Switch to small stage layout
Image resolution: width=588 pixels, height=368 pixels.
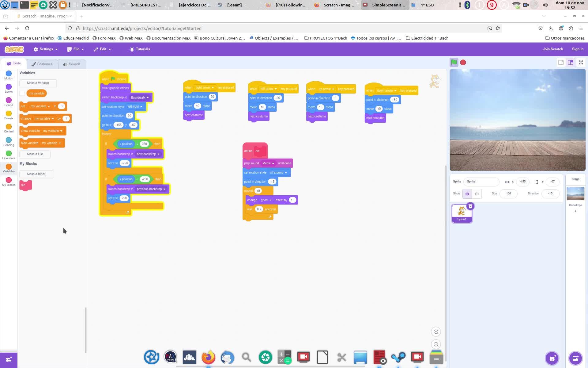point(561,63)
